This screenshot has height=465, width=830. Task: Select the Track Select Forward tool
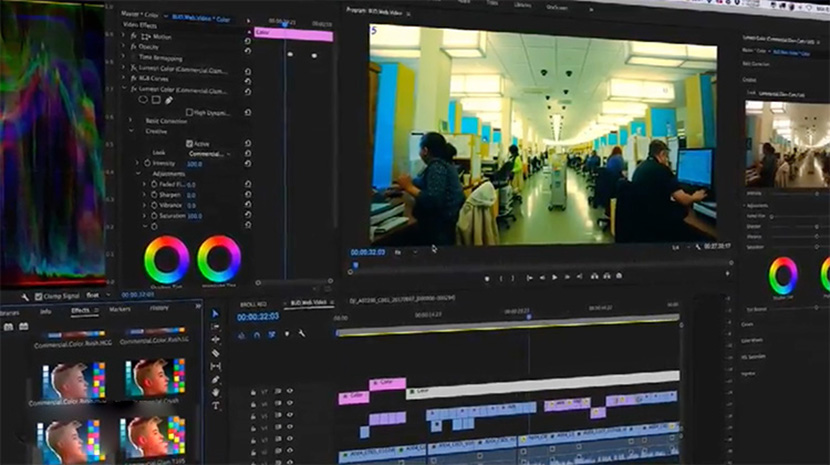[x=215, y=327]
